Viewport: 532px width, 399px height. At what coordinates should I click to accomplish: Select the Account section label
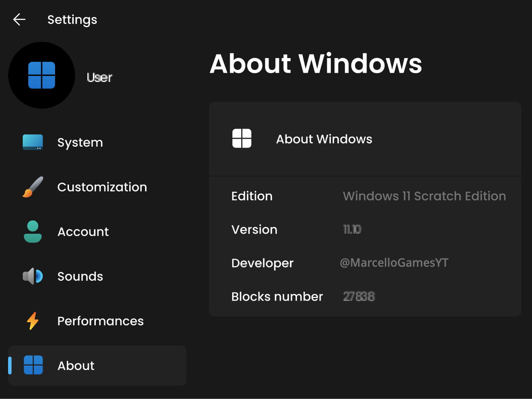tap(83, 232)
